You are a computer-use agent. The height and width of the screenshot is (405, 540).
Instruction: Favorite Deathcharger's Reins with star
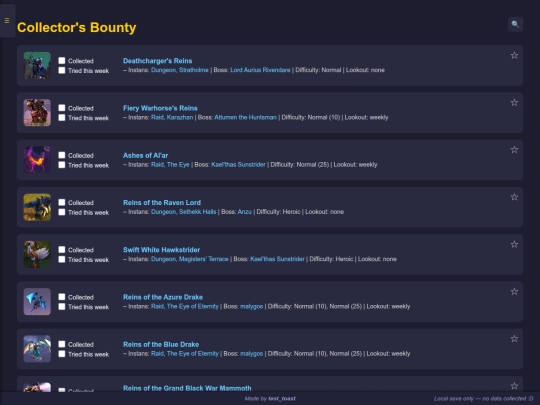(514, 55)
